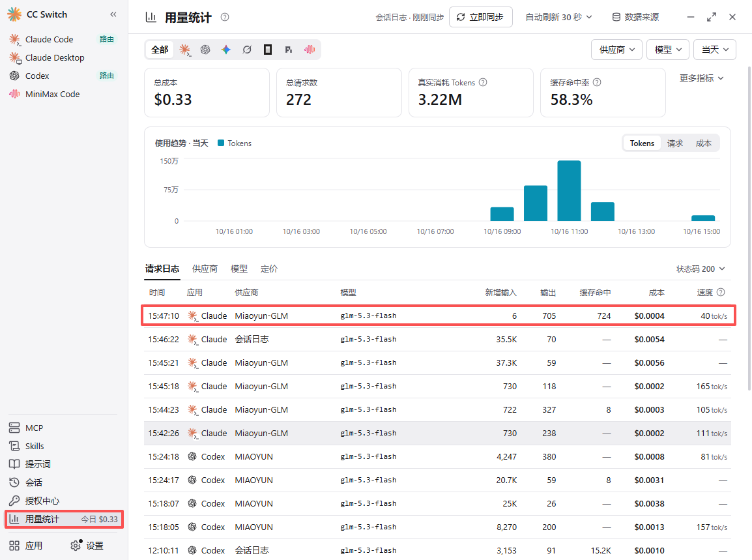Open the 状态码 200 filter dropdown
Screen dimensions: 752x560
(701, 269)
